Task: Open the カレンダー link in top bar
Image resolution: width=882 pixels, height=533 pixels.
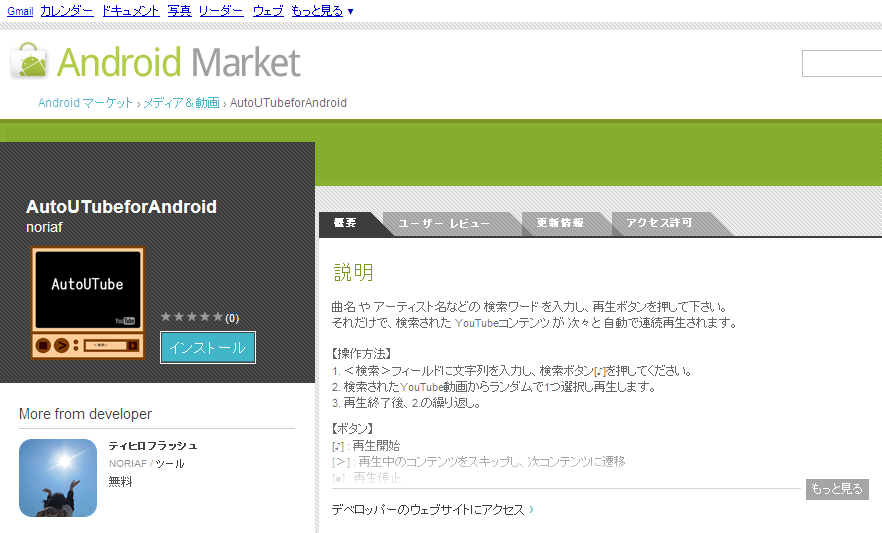Action: [67, 11]
